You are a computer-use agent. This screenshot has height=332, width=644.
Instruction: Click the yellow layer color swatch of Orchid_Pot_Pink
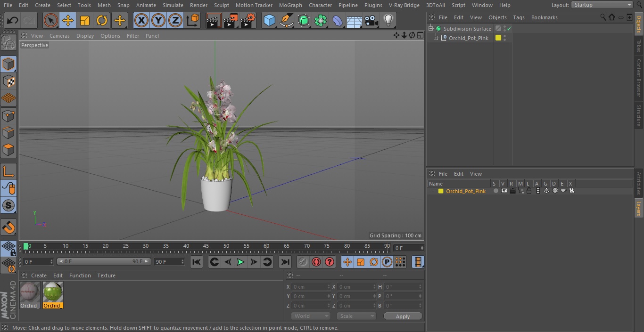[441, 191]
